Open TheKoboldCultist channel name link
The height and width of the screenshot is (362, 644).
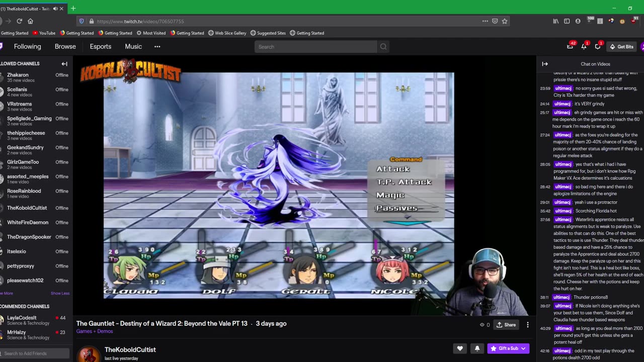pos(130,349)
